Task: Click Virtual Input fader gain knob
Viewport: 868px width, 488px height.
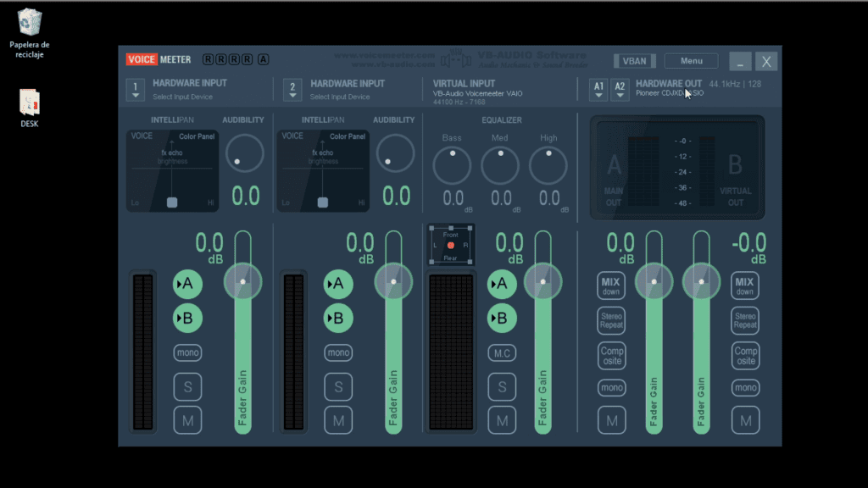Action: point(543,281)
